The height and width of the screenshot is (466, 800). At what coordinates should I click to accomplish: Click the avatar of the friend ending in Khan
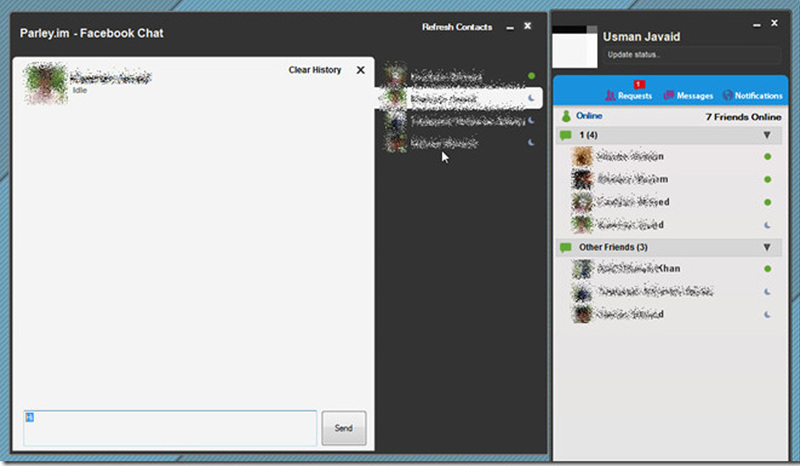582,268
